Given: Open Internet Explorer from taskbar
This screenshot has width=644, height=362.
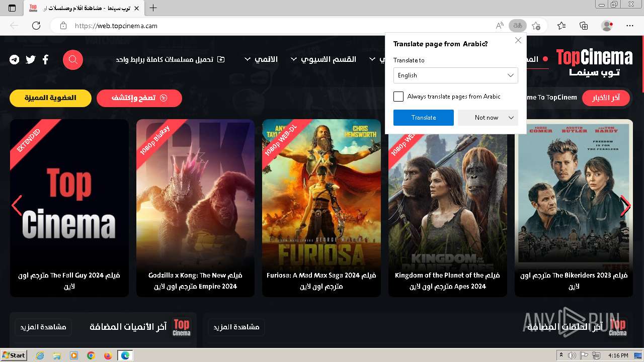Looking at the screenshot, I should click(x=40, y=355).
